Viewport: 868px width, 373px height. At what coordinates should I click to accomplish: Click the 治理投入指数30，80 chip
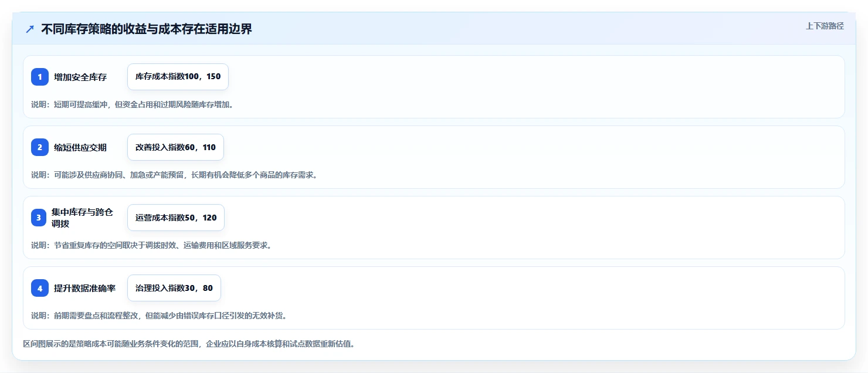click(x=174, y=288)
